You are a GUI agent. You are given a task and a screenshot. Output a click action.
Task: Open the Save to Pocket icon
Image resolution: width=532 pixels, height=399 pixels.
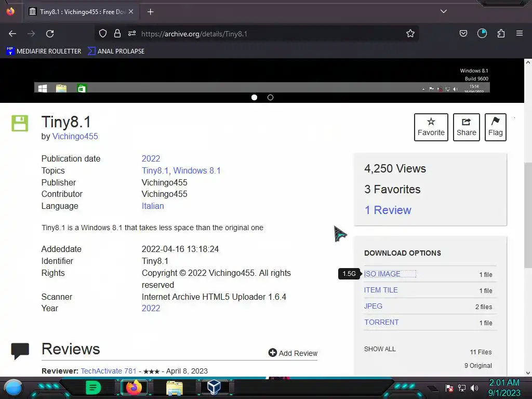(x=463, y=34)
